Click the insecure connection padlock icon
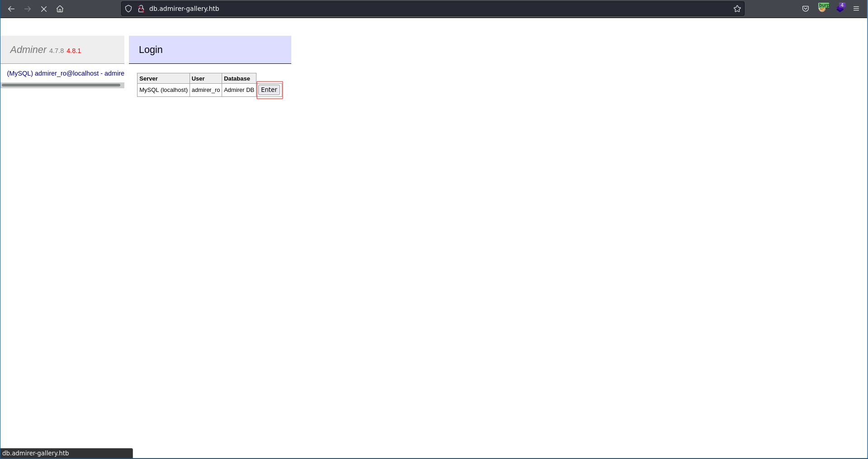This screenshot has height=459, width=868. click(141, 9)
